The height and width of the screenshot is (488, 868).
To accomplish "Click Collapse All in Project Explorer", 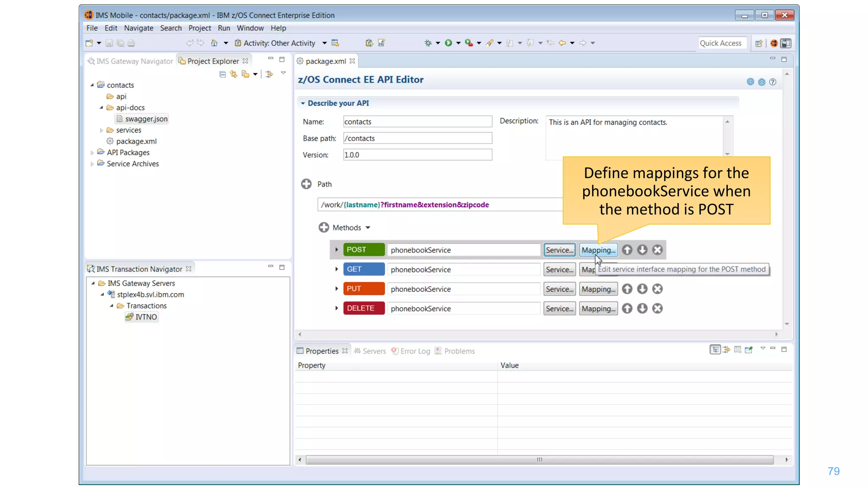I will (223, 74).
